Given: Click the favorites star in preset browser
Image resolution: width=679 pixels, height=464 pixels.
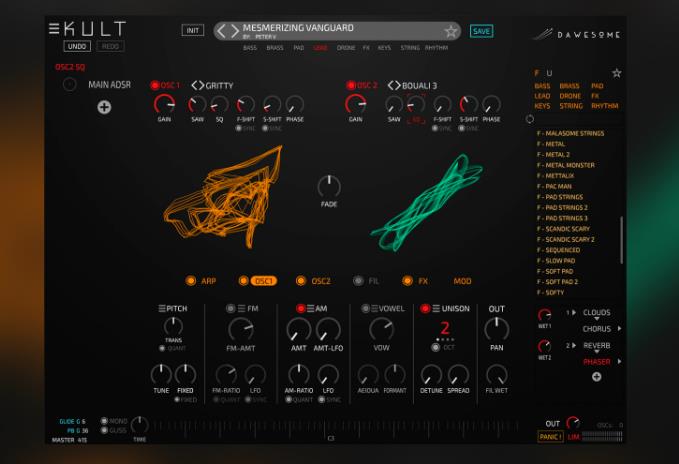Looking at the screenshot, I should coord(617,73).
